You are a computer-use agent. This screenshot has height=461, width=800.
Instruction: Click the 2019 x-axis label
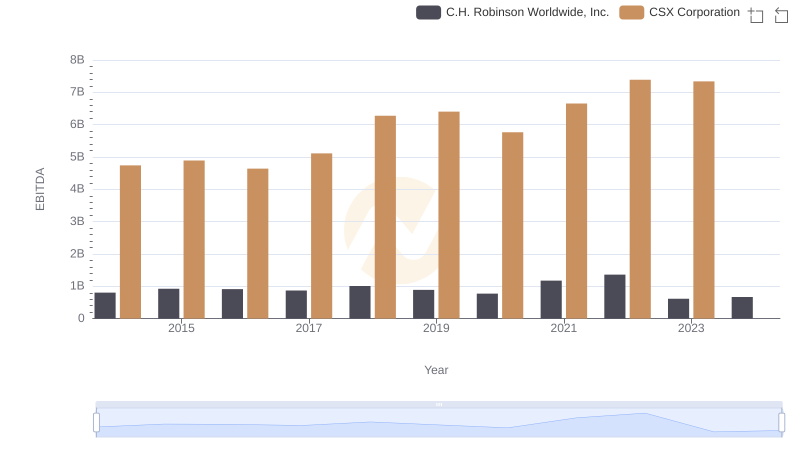436,328
